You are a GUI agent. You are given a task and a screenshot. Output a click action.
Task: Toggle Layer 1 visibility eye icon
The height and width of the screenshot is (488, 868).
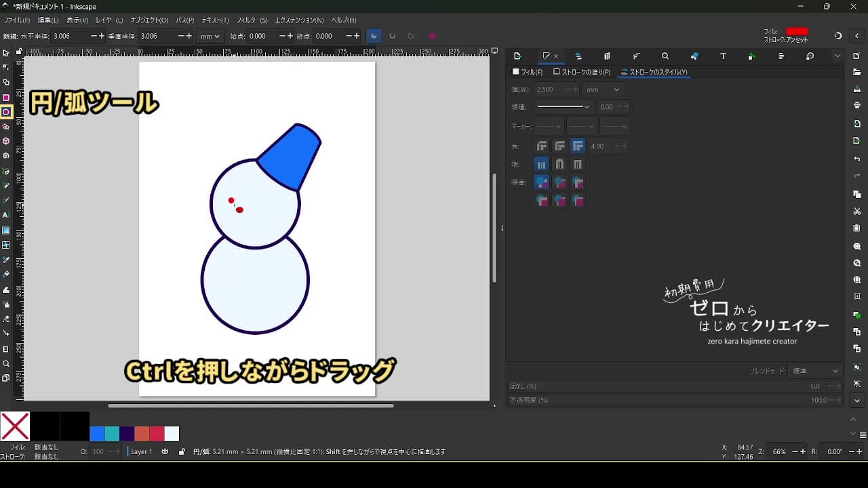165,451
